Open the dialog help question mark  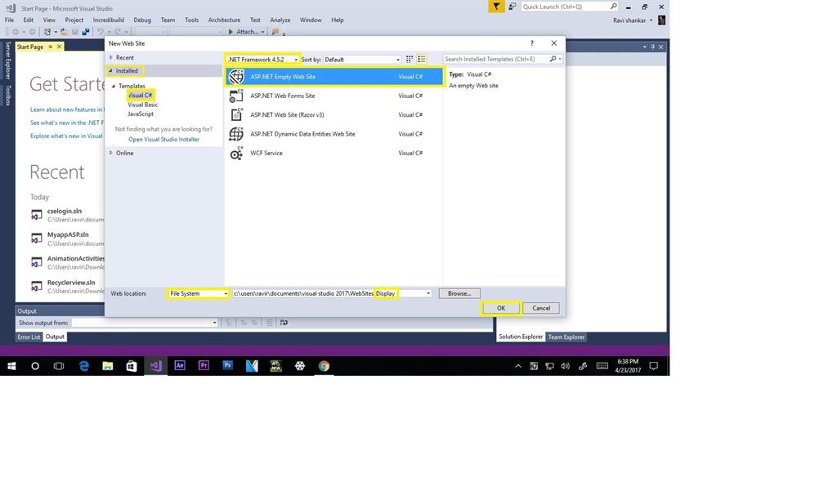(531, 43)
